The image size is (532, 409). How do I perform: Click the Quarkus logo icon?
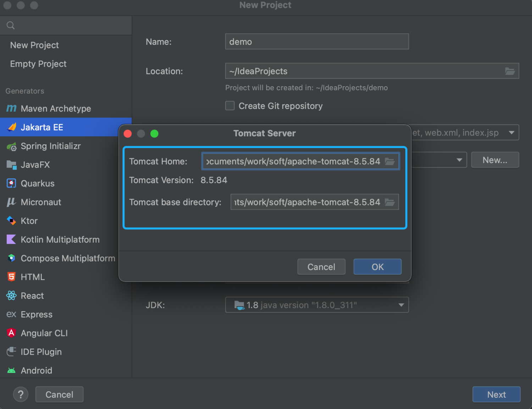[x=11, y=183]
